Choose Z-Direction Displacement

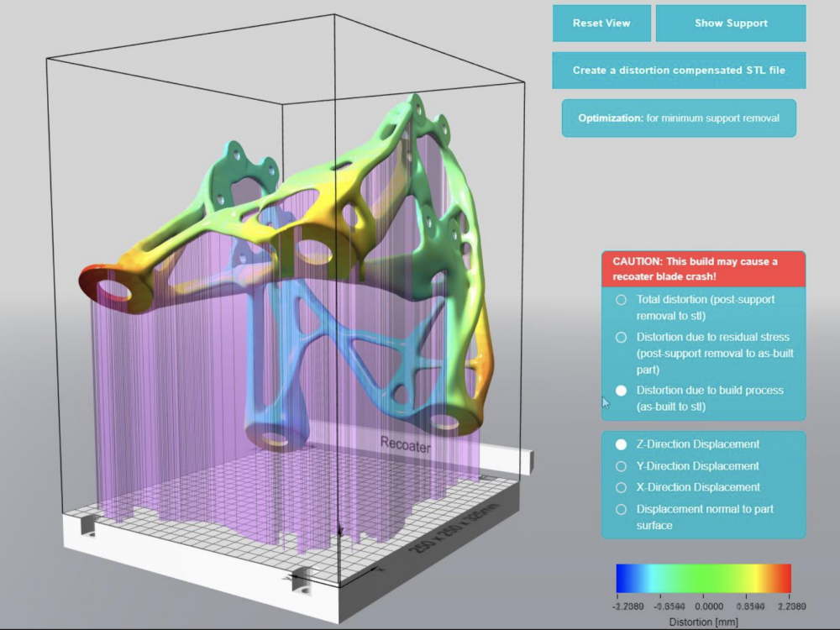[x=621, y=444]
